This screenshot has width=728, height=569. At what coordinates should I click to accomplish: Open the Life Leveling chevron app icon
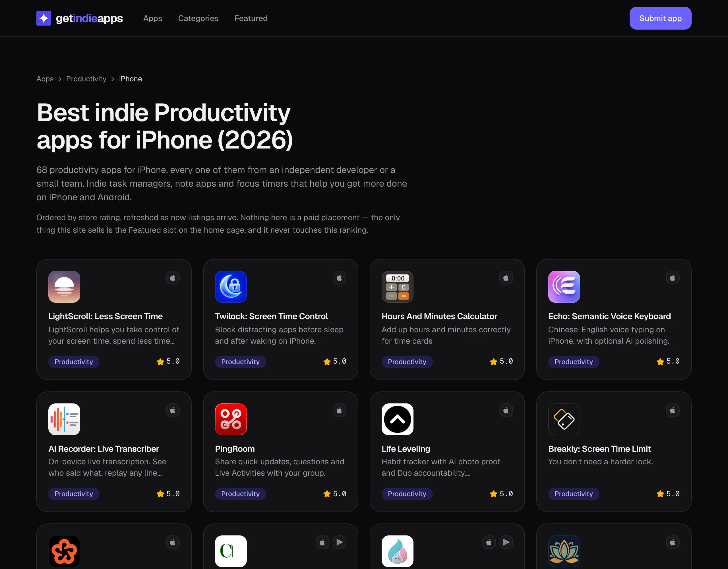(x=397, y=419)
